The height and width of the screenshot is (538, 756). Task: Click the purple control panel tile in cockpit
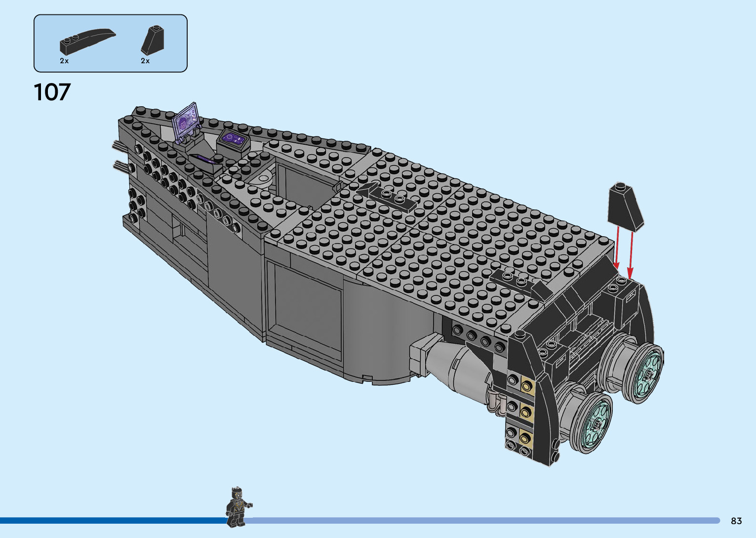click(233, 138)
